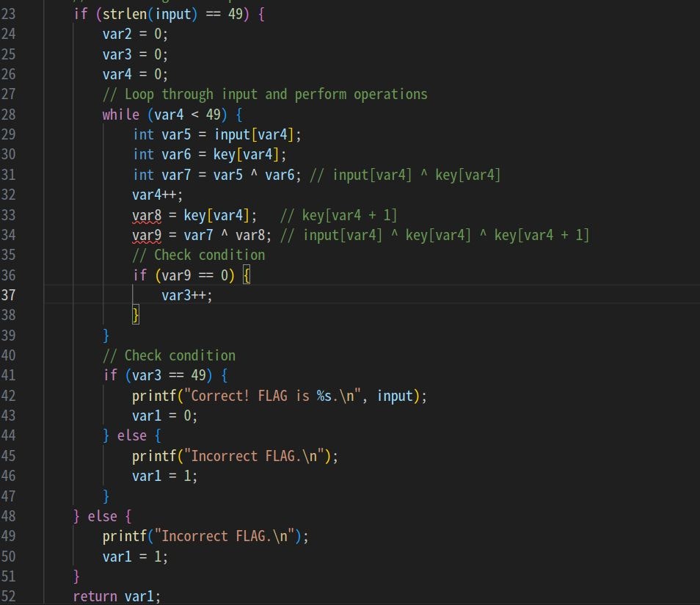Click line number 28 in the gutter
Image resolution: width=700 pixels, height=605 pixels.
[x=8, y=115]
